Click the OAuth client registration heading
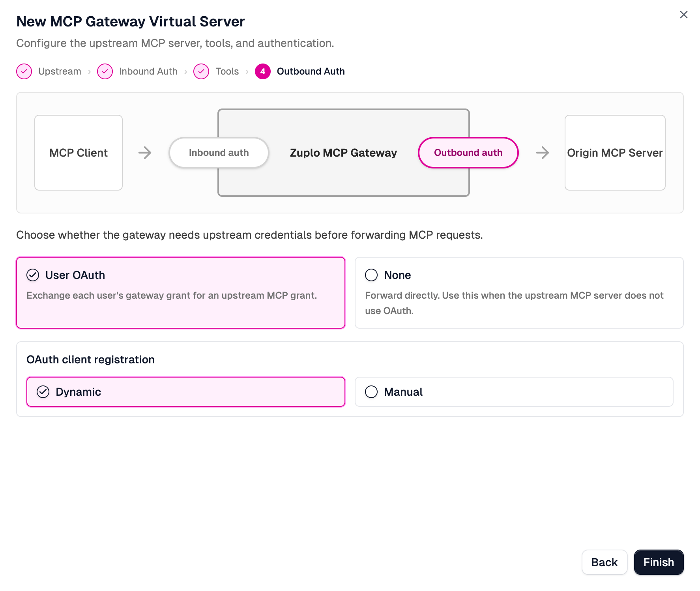700x591 pixels. pos(90,359)
